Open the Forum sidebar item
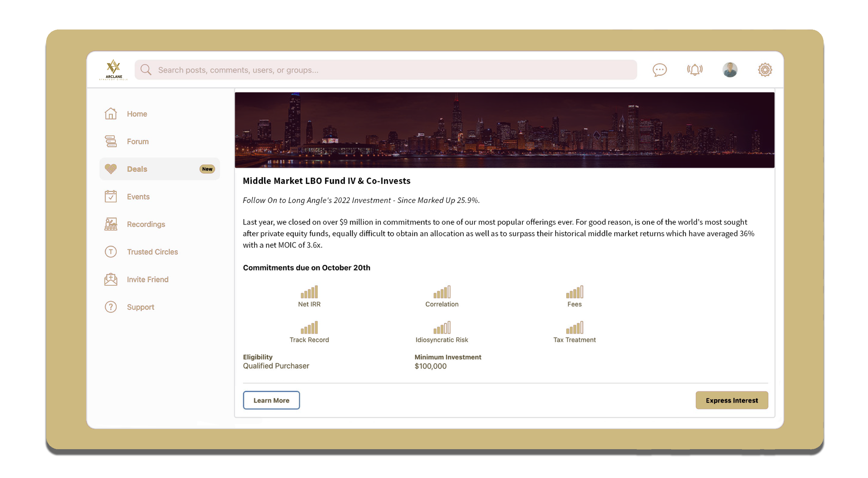This screenshot has width=868, height=478. pyautogui.click(x=137, y=142)
